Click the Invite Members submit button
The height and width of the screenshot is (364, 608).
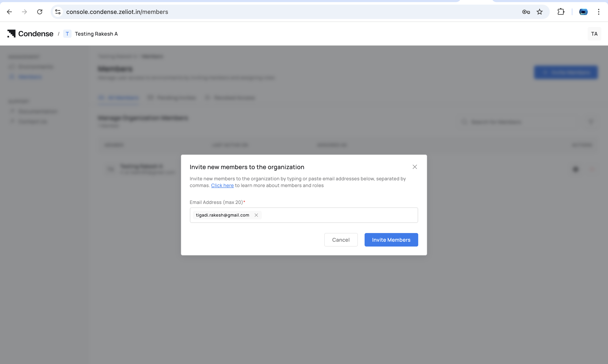click(x=391, y=240)
